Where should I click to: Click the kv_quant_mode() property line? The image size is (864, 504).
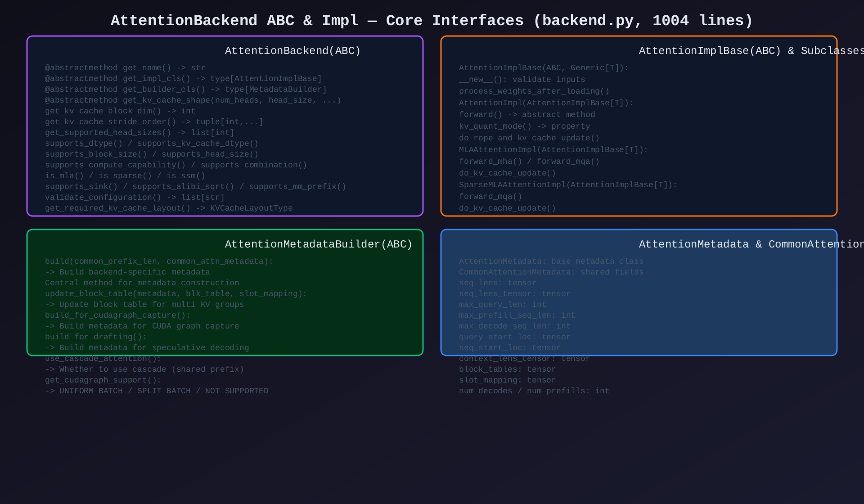pos(524,126)
